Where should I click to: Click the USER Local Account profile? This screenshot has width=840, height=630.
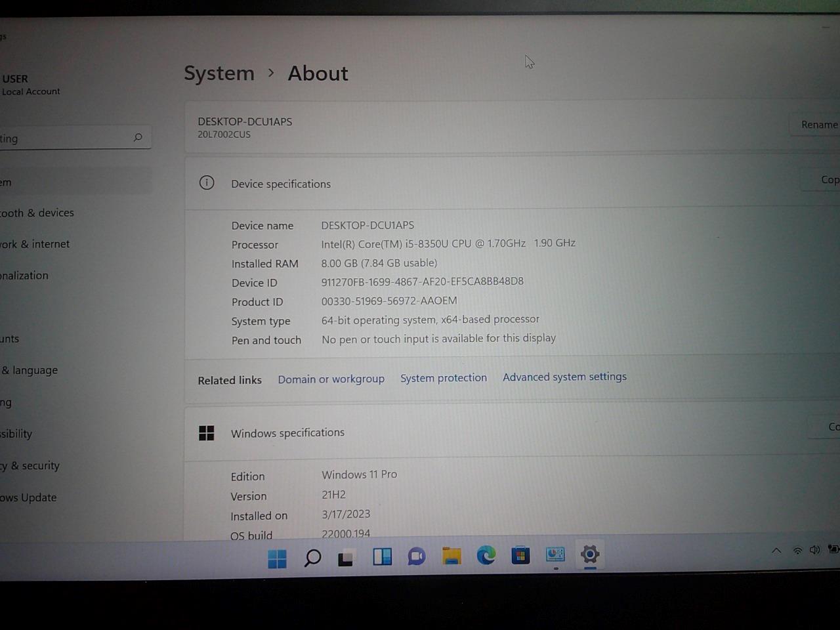click(31, 85)
